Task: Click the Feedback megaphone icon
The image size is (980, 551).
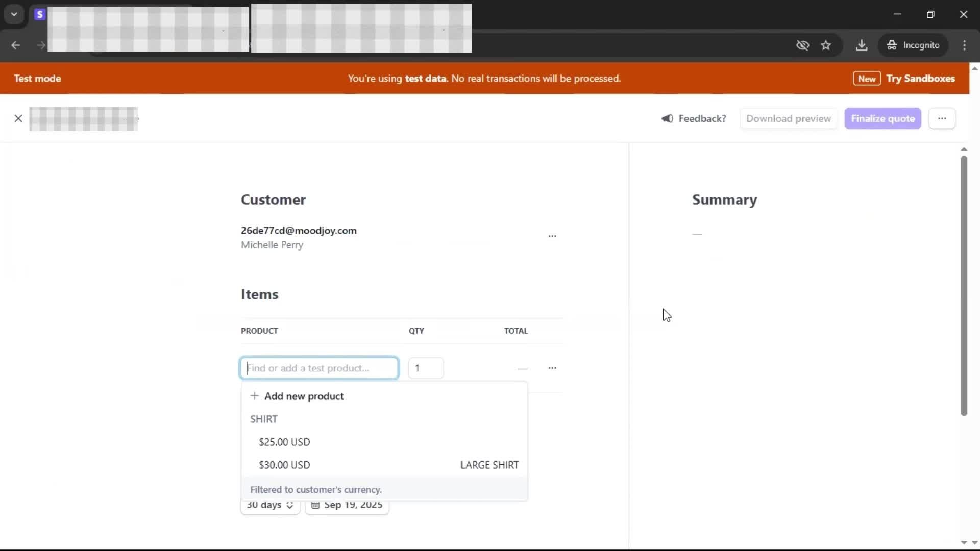Action: [667, 119]
